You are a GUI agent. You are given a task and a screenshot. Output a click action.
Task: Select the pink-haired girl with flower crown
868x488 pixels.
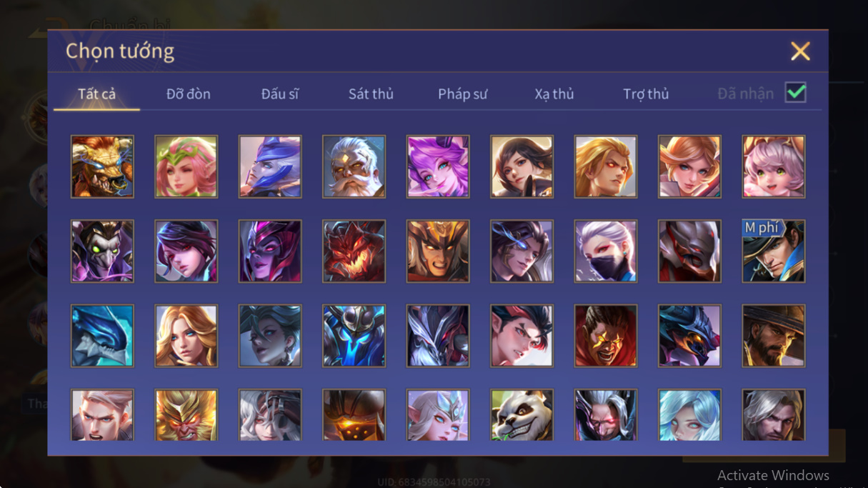coord(186,166)
